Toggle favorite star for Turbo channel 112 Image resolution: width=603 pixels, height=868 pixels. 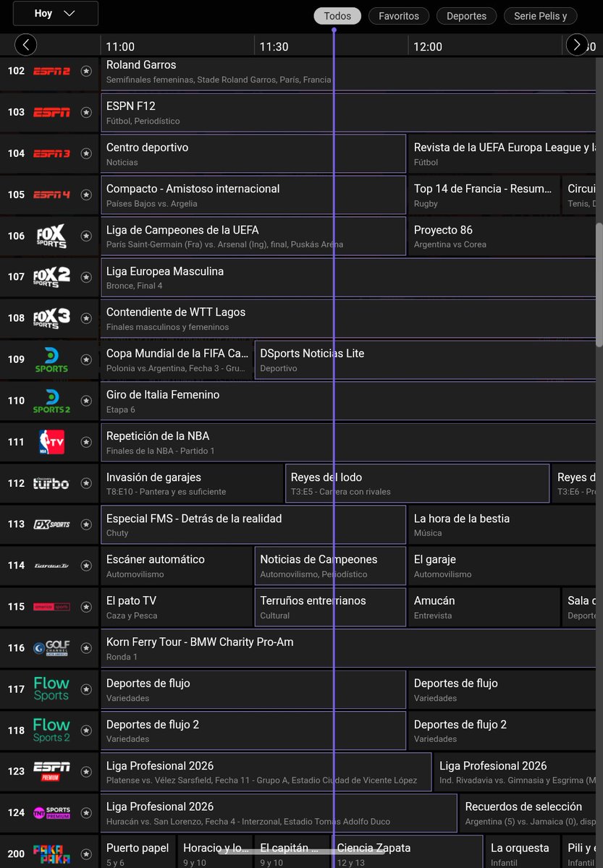tap(86, 483)
